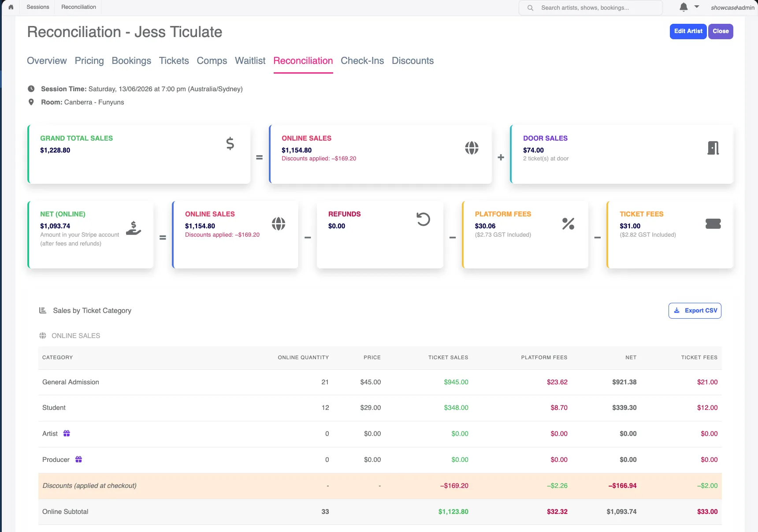Image resolution: width=758 pixels, height=532 pixels.
Task: Click the globe icon beside ONLINE SALES heading
Action: pyautogui.click(x=43, y=335)
